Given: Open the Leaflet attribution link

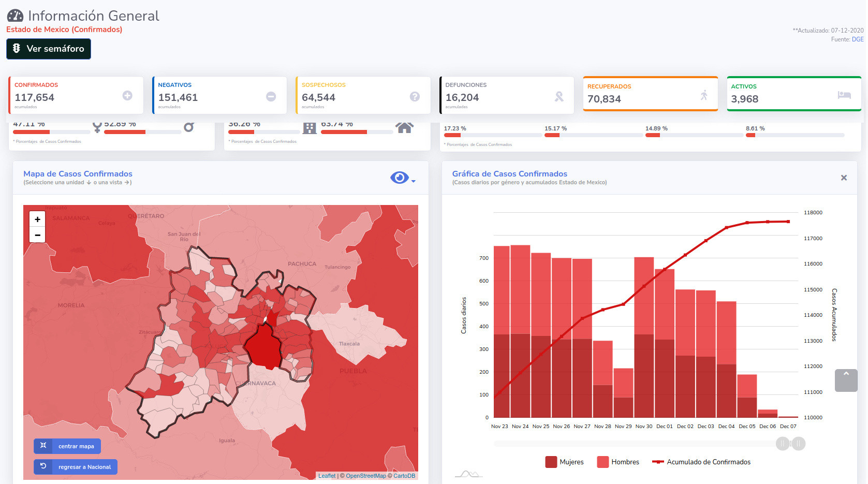Looking at the screenshot, I should click(327, 476).
